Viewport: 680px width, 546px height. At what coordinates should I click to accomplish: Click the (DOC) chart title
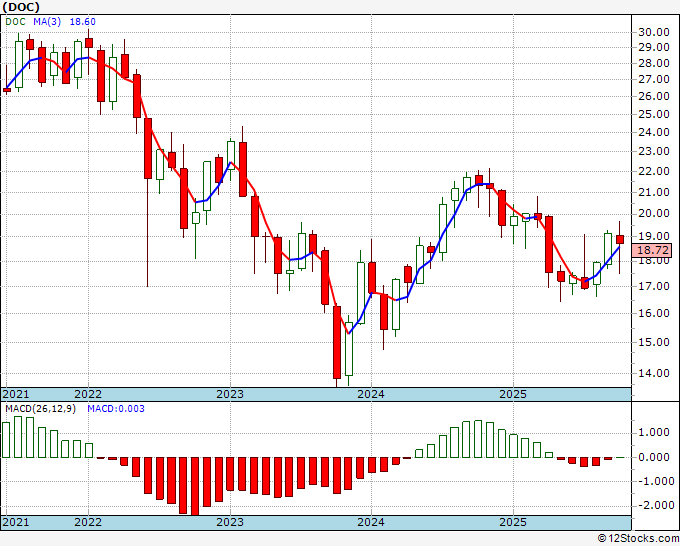click(21, 7)
